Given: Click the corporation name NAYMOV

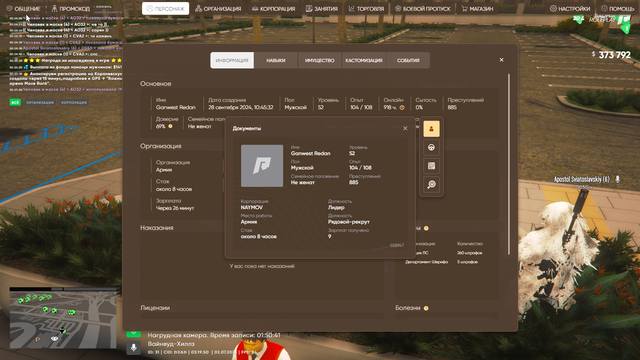Looking at the screenshot, I should 252,207.
